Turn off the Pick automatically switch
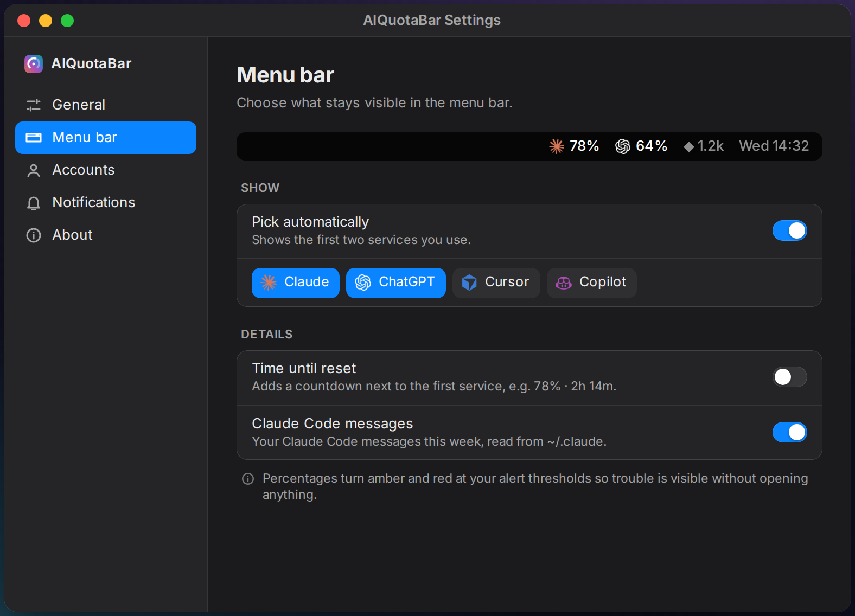Viewport: 855px width, 616px height. (790, 231)
